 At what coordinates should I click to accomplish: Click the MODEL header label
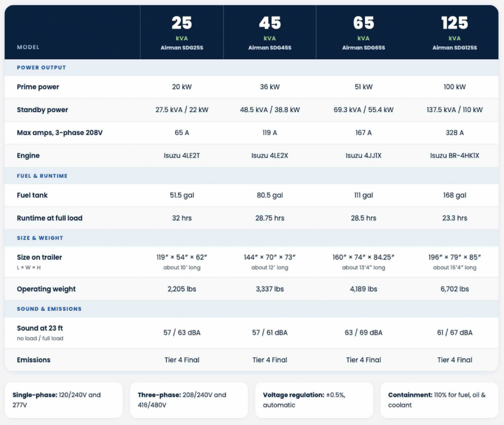(x=28, y=47)
